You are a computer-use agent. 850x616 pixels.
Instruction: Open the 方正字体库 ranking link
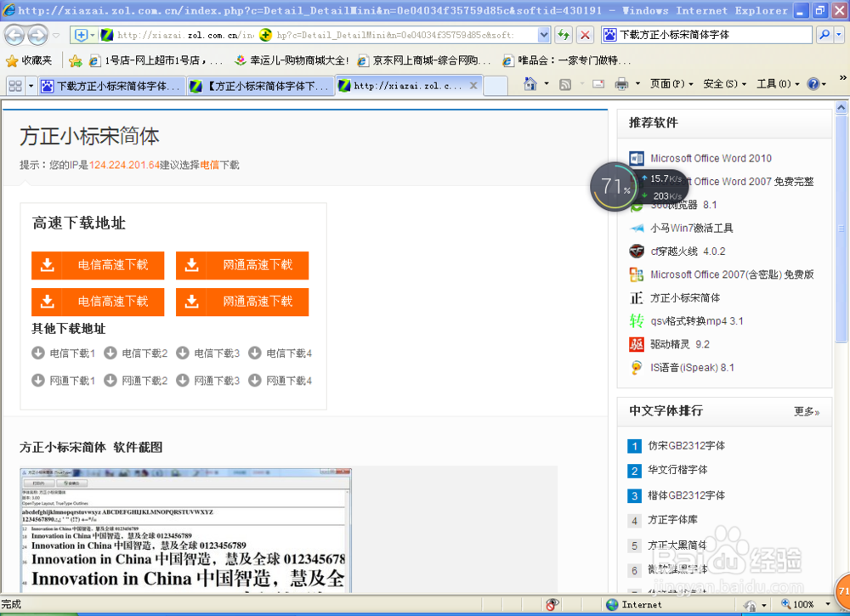tap(672, 519)
